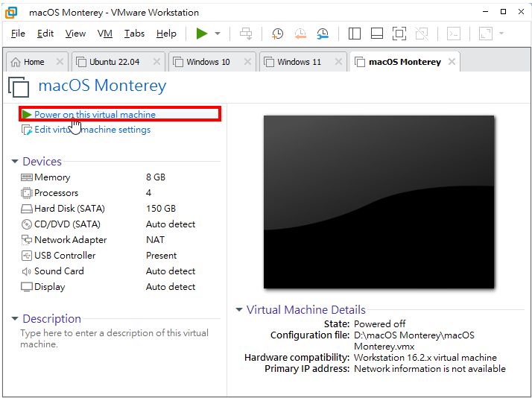532x398 pixels.
Task: Click Send Ctrl+Alt+Del toolbar icon
Action: 246,34
